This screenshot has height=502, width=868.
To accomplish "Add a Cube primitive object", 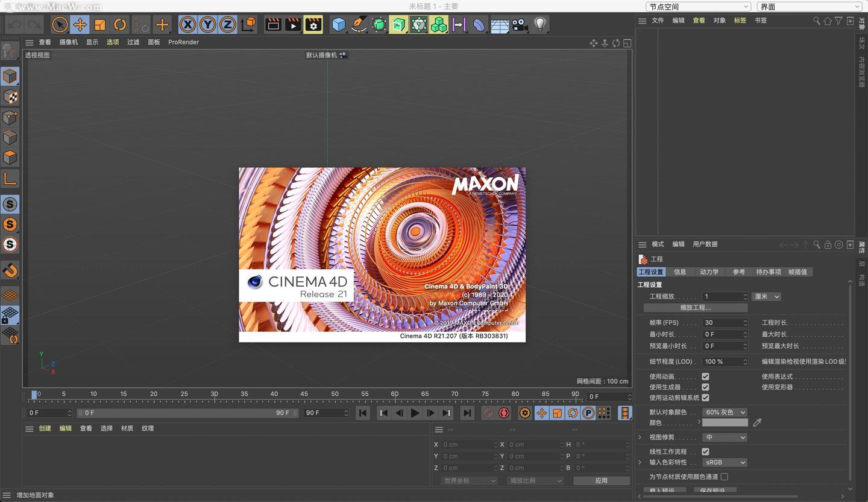I will (x=339, y=25).
